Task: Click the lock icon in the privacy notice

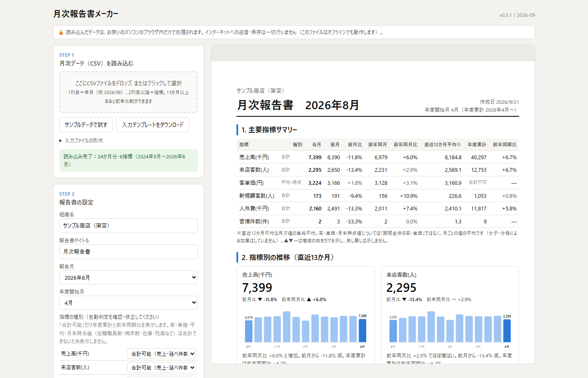Action: tap(61, 32)
